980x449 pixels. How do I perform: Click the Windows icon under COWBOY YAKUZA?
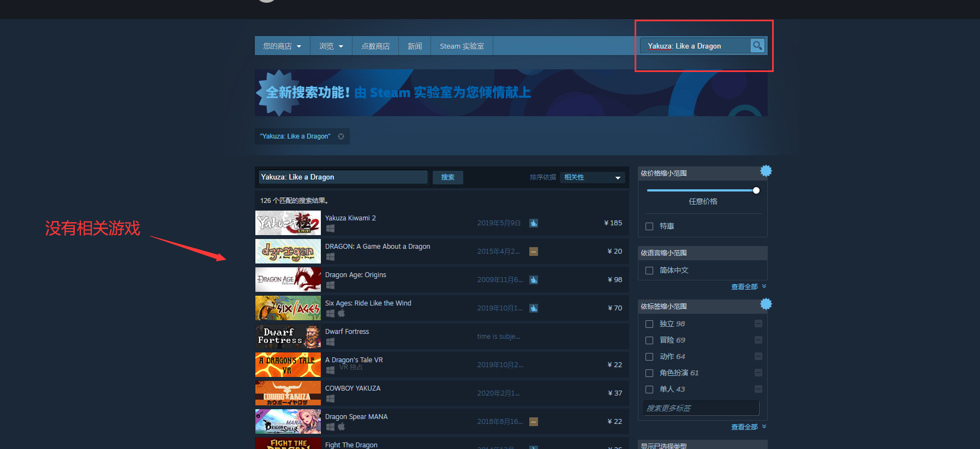point(330,399)
